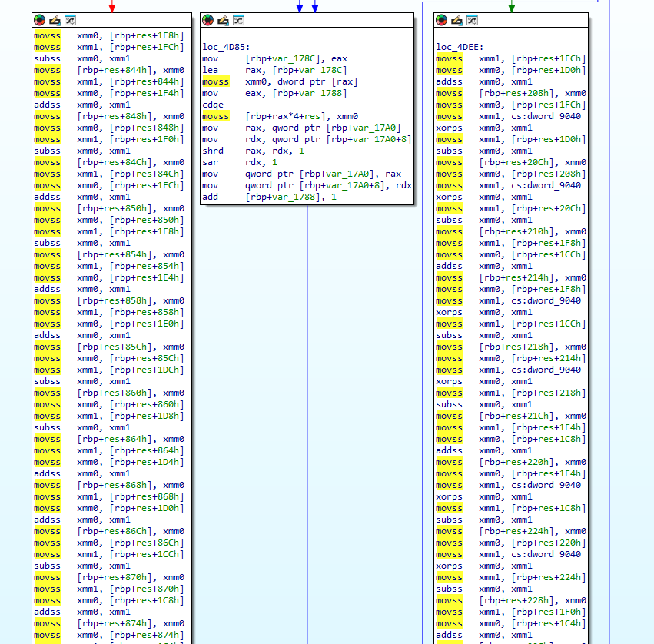Click line 'mov qword ptr [rbp+var_17A0+8], rdx'
Viewport: 654px width, 644px height.
point(307,186)
